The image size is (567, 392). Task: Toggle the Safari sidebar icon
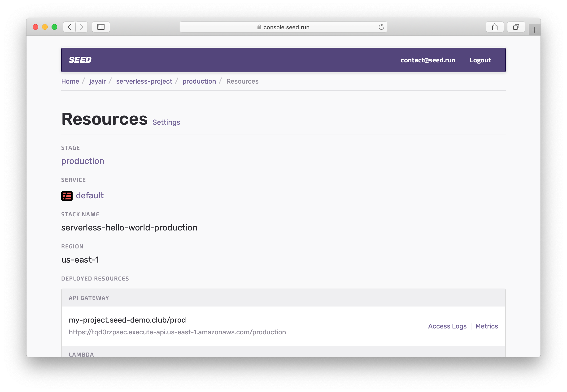101,27
